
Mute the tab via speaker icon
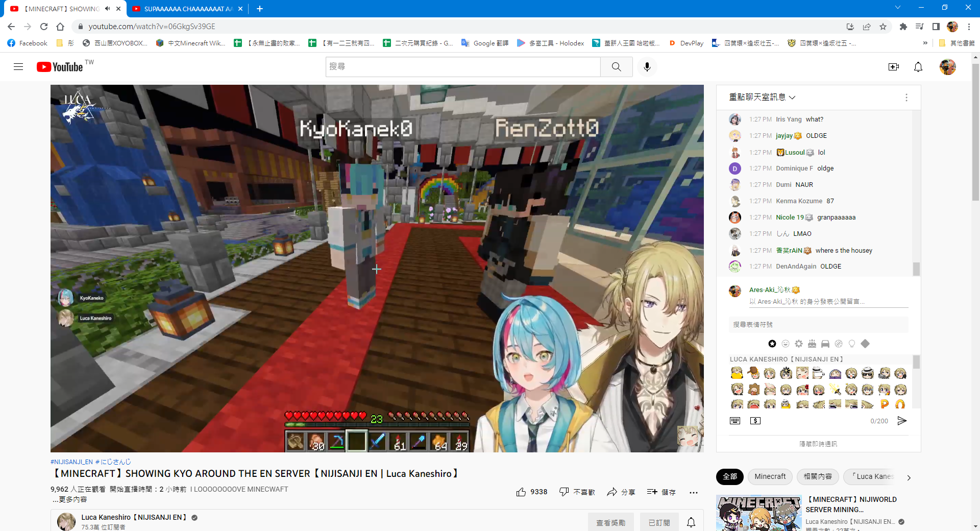[107, 9]
